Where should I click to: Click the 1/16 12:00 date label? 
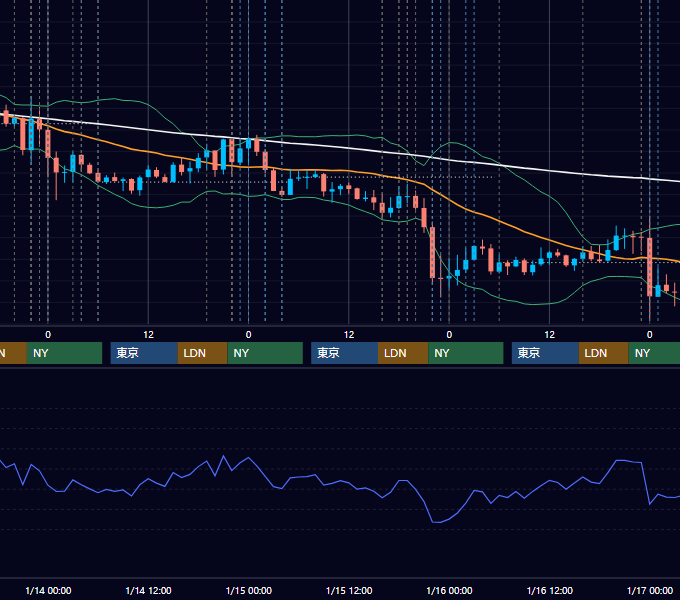549,590
